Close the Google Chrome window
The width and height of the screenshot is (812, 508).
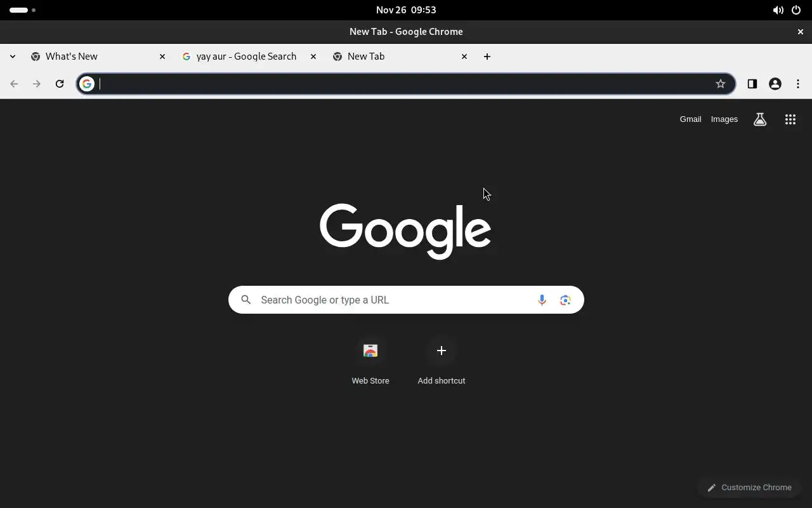tap(801, 32)
